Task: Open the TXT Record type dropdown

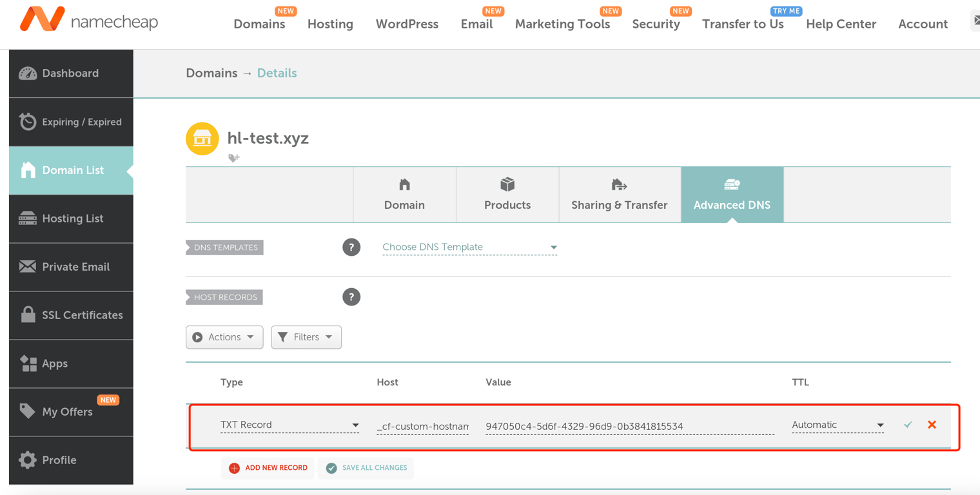Action: (289, 425)
